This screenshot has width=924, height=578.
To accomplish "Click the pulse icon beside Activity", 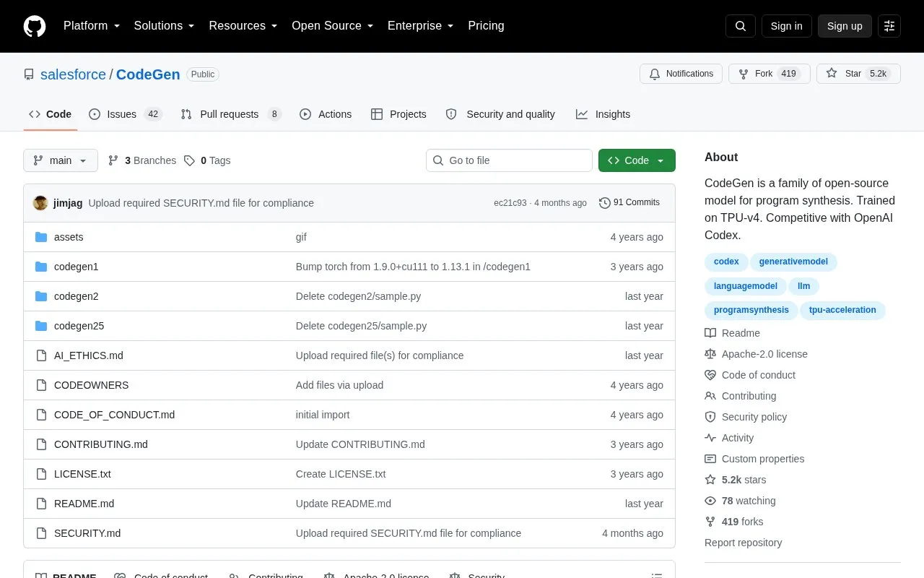I will click(710, 438).
